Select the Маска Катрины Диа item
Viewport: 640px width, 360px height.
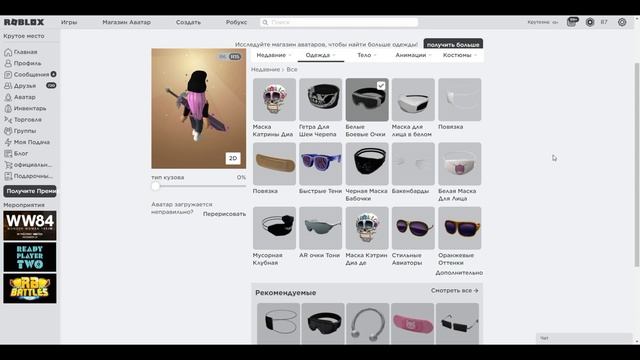coord(274,100)
